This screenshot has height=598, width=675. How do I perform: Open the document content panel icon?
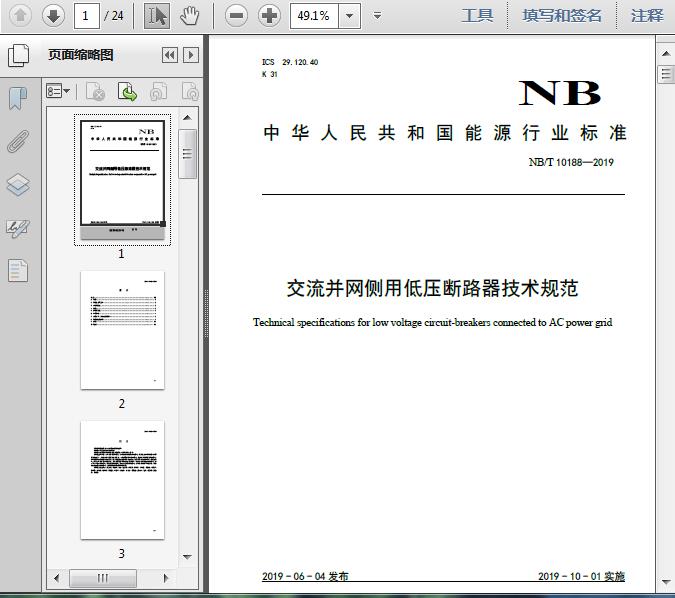(18, 271)
